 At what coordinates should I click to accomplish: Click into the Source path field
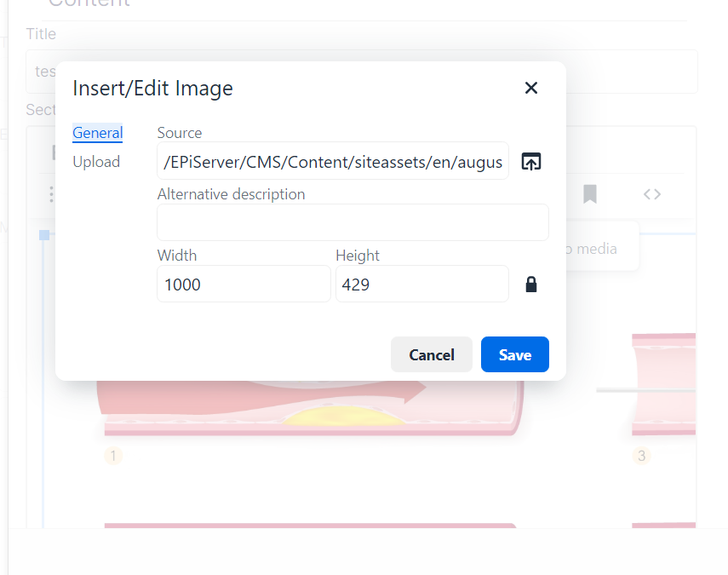tap(333, 162)
